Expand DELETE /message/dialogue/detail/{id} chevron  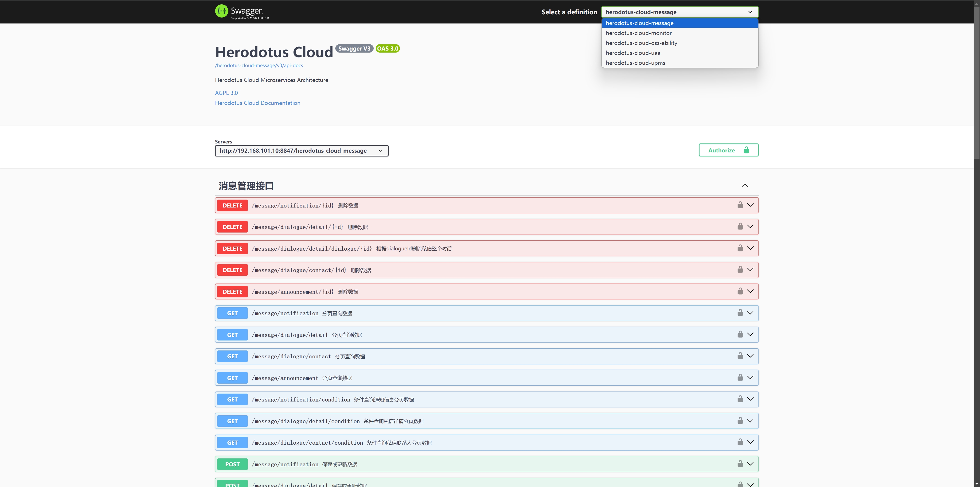tap(750, 227)
